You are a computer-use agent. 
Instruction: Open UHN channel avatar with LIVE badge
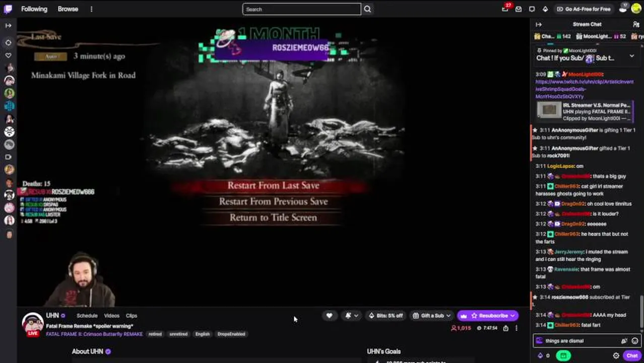click(x=32, y=324)
